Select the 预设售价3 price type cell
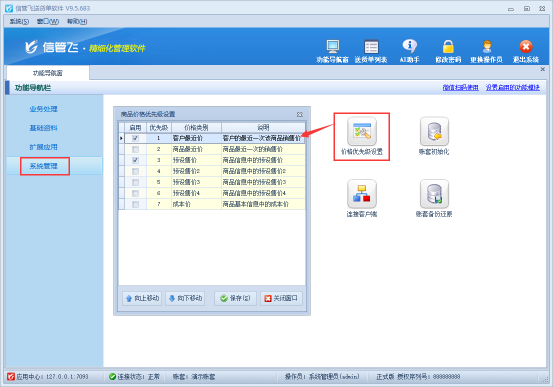The height and width of the screenshot is (387, 553). click(x=196, y=182)
